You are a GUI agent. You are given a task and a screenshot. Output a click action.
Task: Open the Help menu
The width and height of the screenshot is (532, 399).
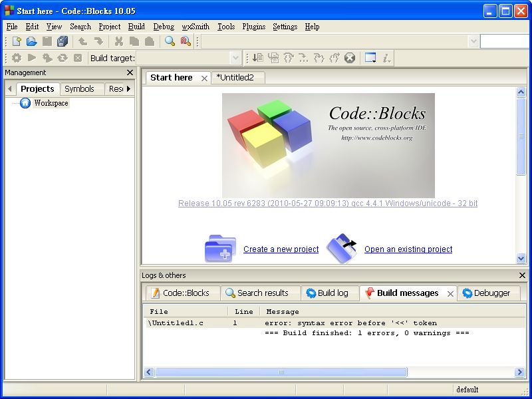312,27
